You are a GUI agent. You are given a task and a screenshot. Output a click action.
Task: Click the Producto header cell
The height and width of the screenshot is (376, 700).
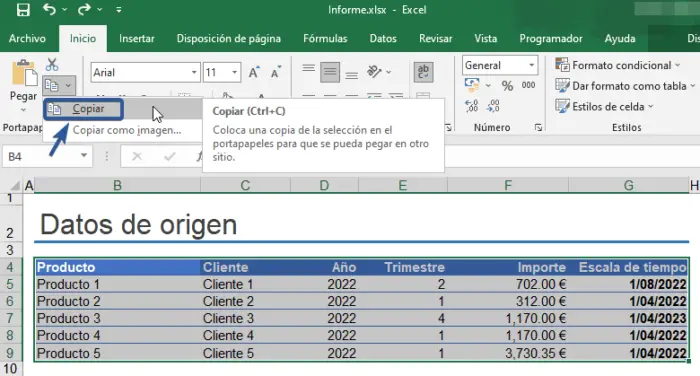(x=118, y=267)
